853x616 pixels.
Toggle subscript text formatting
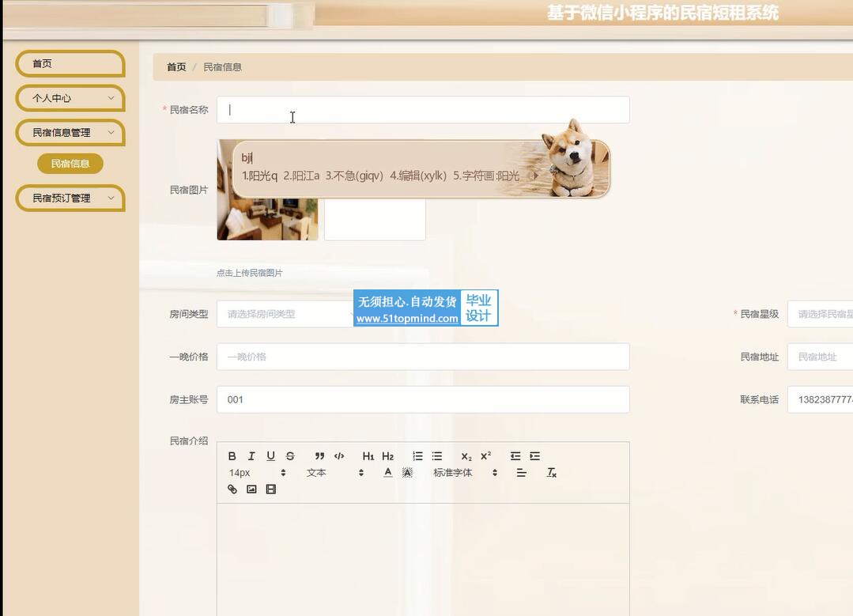click(466, 456)
